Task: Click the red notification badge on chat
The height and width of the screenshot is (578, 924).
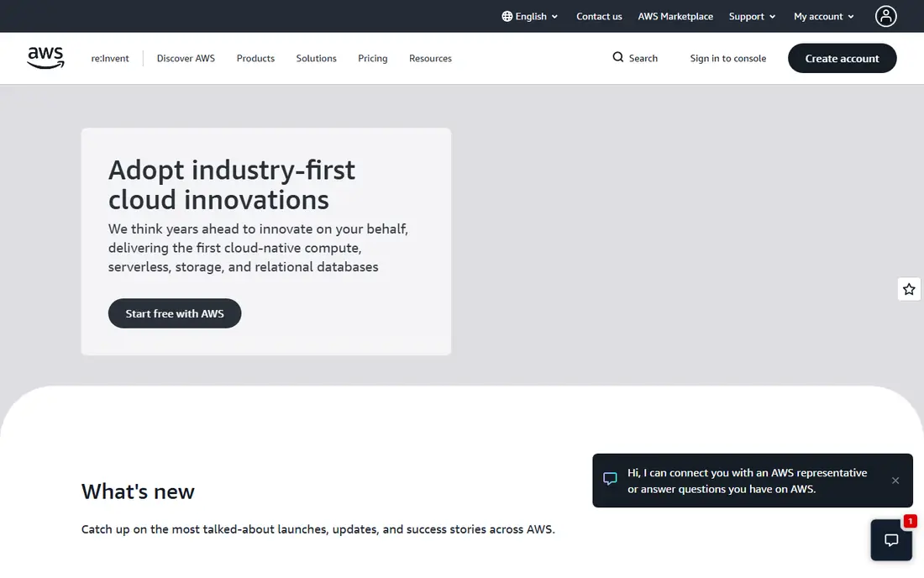Action: (910, 521)
